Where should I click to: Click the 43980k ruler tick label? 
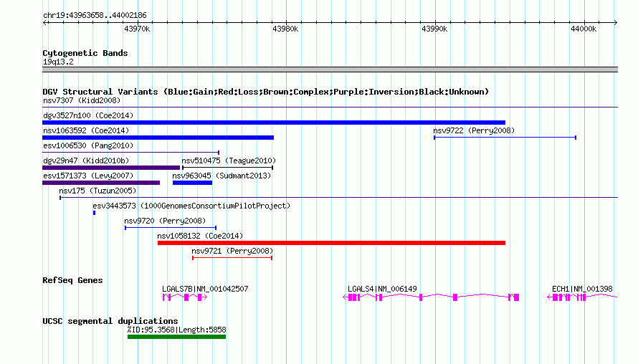coord(285,29)
